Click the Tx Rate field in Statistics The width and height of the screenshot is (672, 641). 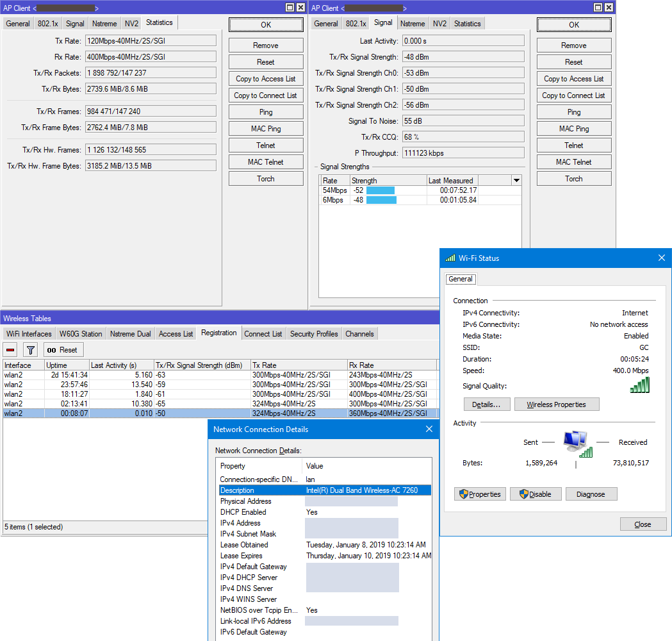pyautogui.click(x=151, y=41)
